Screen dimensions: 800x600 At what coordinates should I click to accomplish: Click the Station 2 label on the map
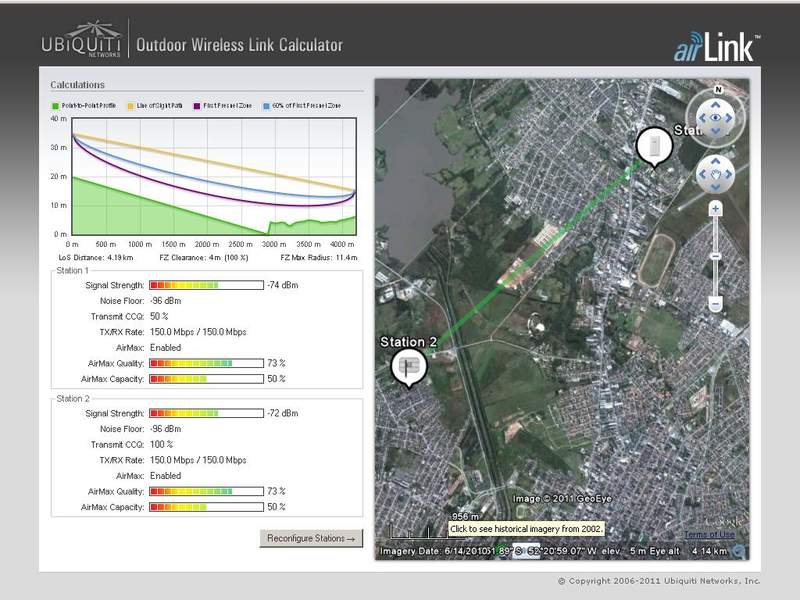pyautogui.click(x=409, y=342)
